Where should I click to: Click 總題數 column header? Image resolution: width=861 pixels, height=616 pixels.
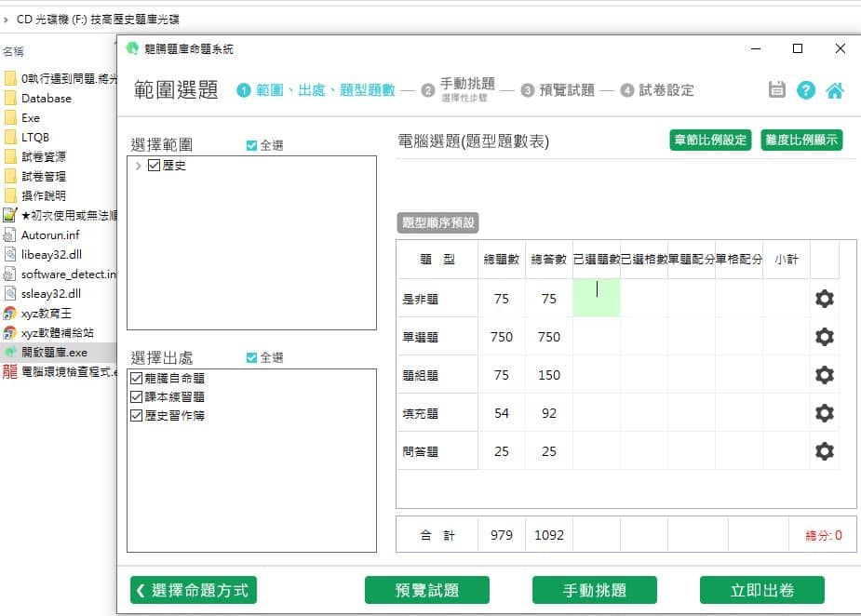pos(502,259)
